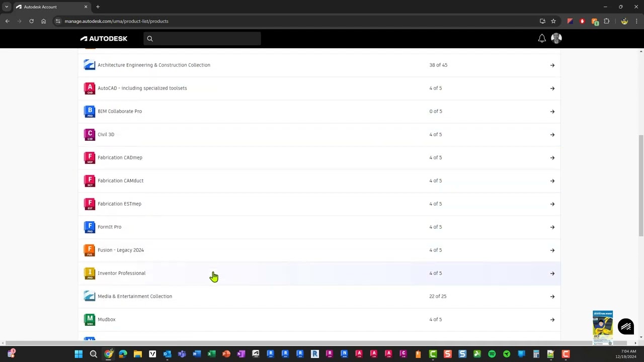Reload the page with the refresh icon
The height and width of the screenshot is (362, 644).
pos(31,21)
